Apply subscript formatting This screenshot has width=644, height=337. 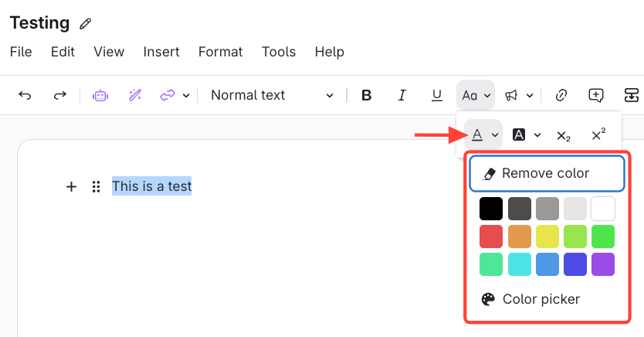564,135
